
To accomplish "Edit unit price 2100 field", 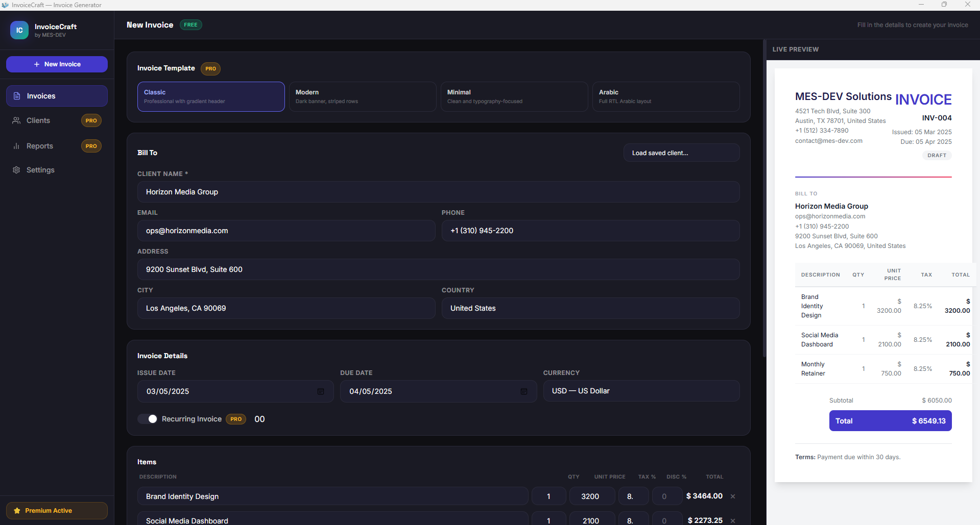I will click(x=592, y=519).
